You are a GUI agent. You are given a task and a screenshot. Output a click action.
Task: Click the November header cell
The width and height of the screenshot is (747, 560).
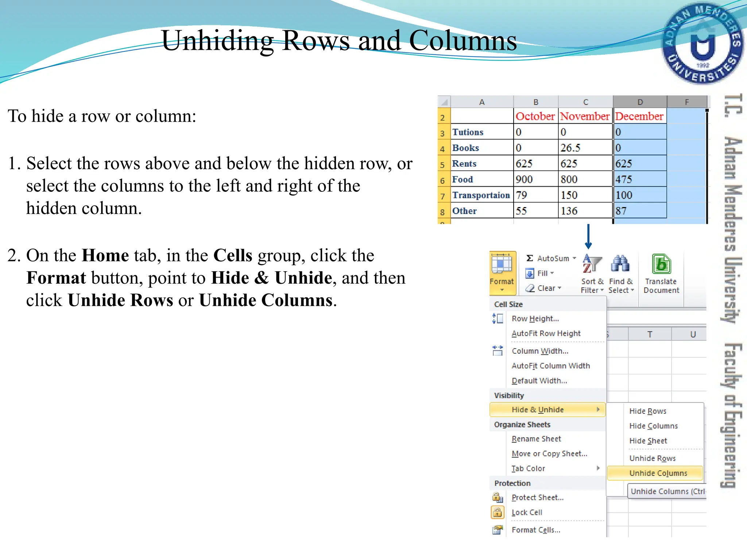pyautogui.click(x=585, y=116)
